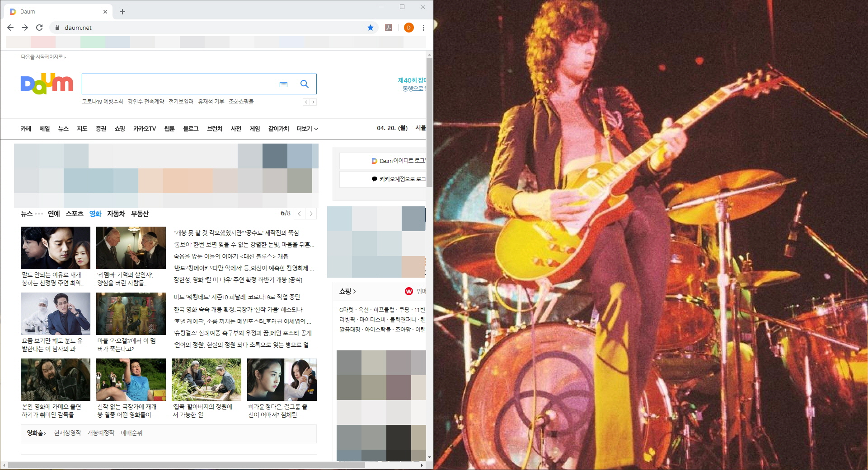Open headline 워킹데드 시즌10 피날레
The height and width of the screenshot is (470, 868).
(237, 297)
